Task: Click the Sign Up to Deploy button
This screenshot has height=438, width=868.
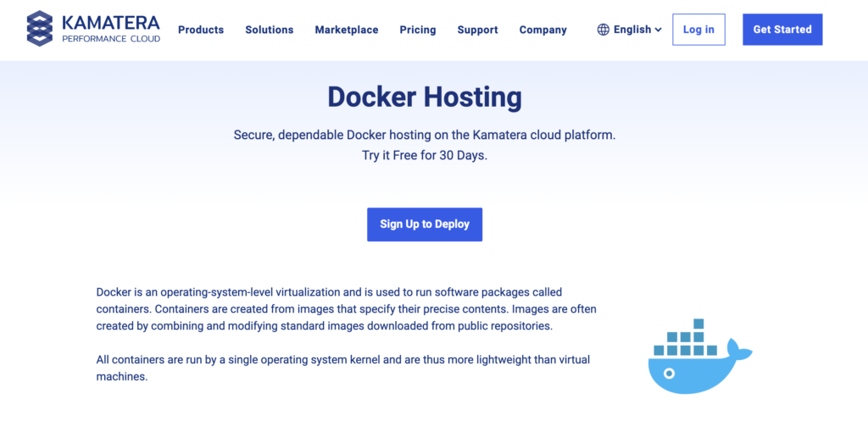Action: 425,225
